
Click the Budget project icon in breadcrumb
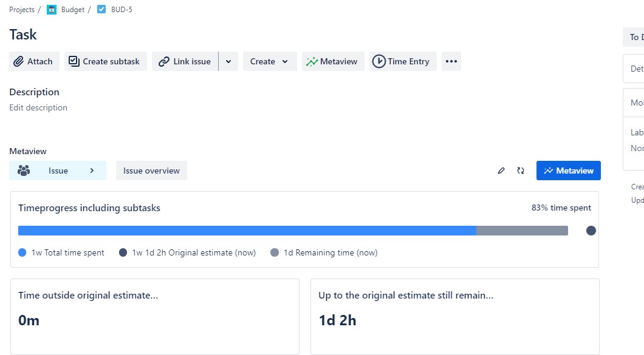52,10
